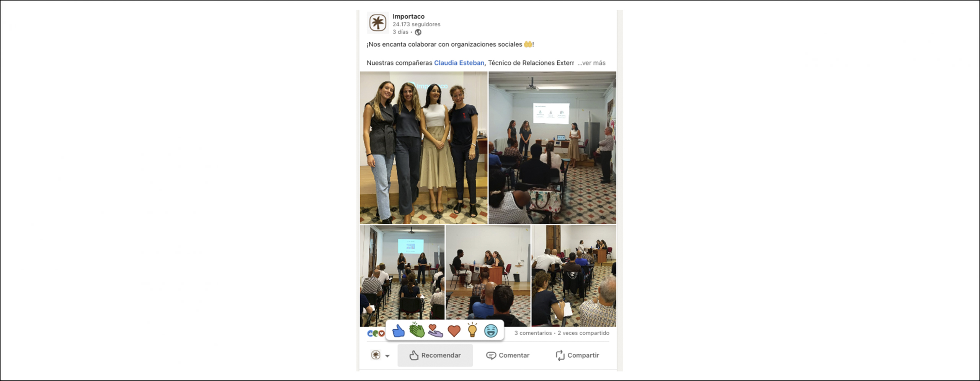Select the lightbulb Insightful reaction
The image size is (980, 381).
pyautogui.click(x=472, y=330)
